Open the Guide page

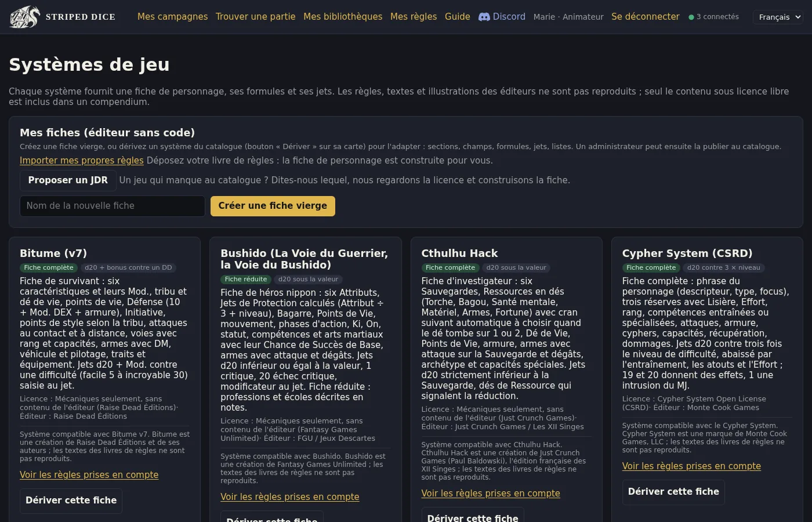pos(458,17)
